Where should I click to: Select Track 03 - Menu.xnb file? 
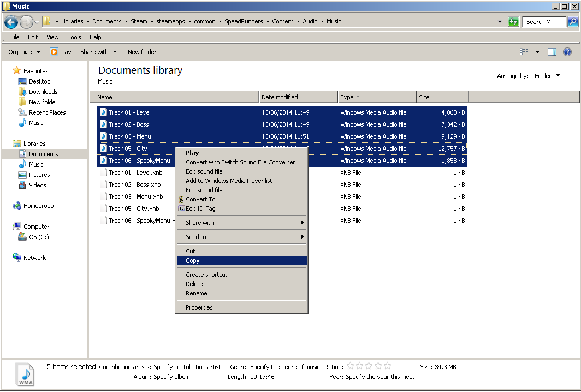click(x=135, y=197)
